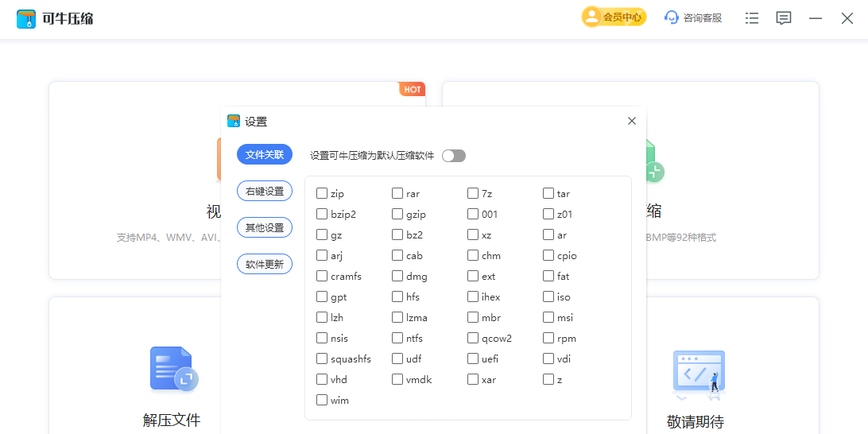Screen dimensions: 868x434
Task: Associate the vdi format
Action: 548,358
